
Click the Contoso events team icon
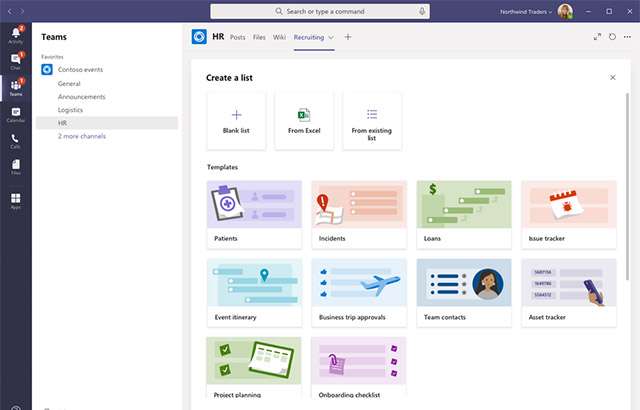47,69
